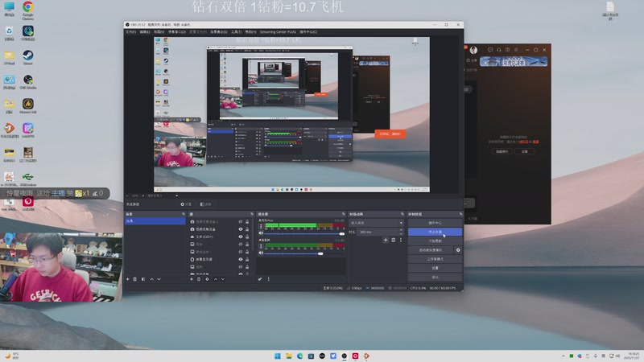The height and width of the screenshot is (362, 644).
Task: Click the start virtual camera button
Action: coord(431,250)
